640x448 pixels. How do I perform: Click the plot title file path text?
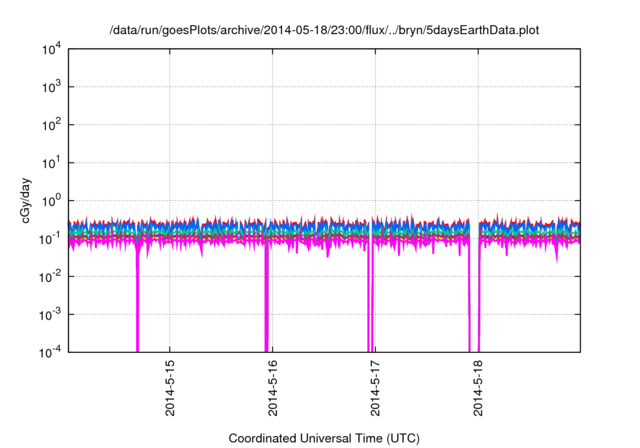click(324, 30)
